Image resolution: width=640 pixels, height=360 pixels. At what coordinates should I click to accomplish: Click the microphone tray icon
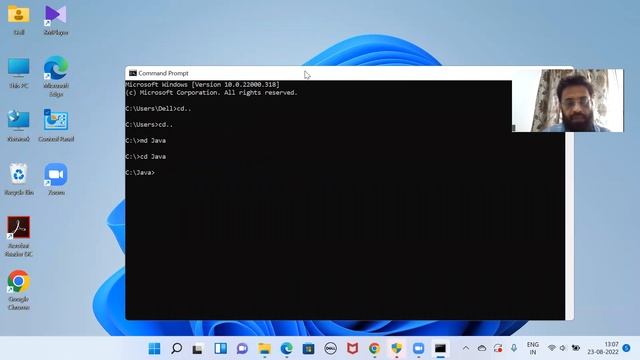[513, 348]
